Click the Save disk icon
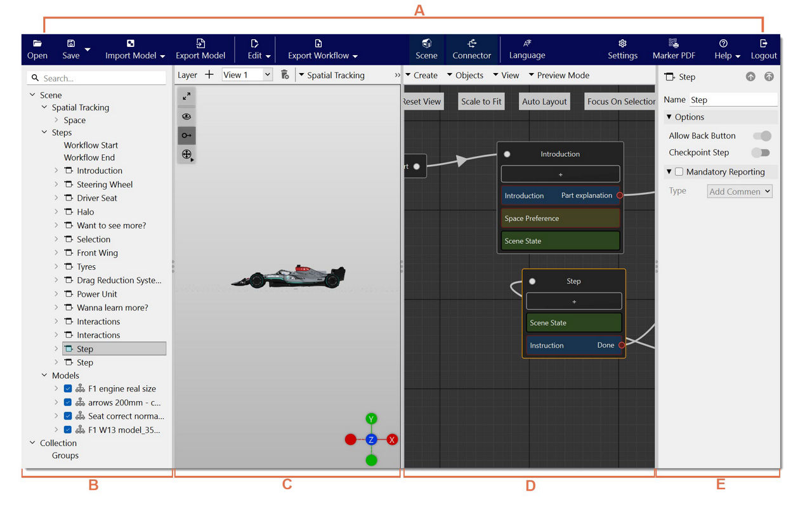812x507 pixels. tap(71, 43)
